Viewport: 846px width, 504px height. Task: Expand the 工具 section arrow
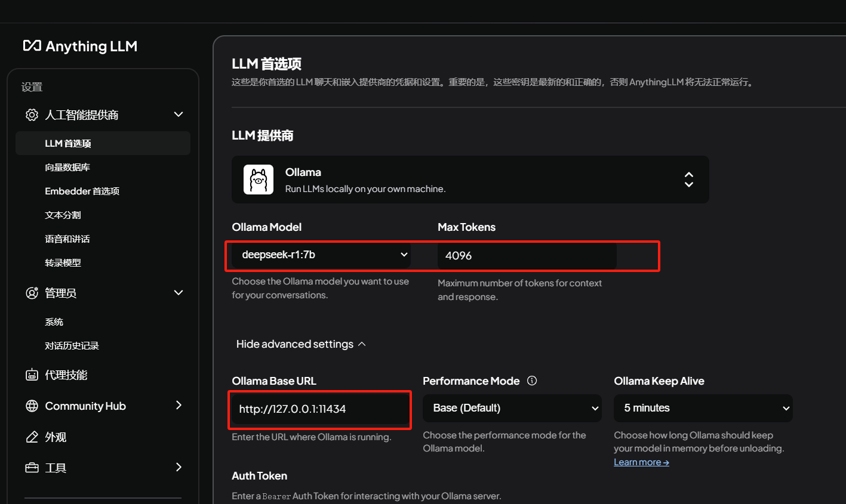pos(179,467)
